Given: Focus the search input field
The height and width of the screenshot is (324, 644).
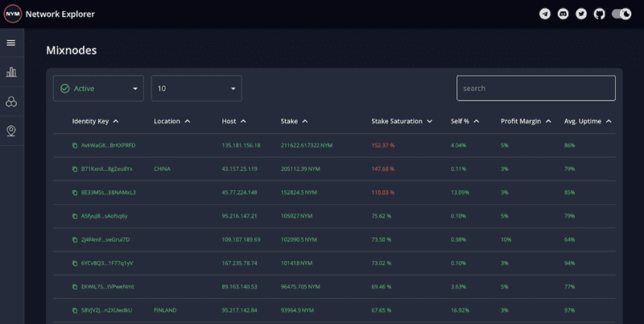Looking at the screenshot, I should tap(535, 89).
